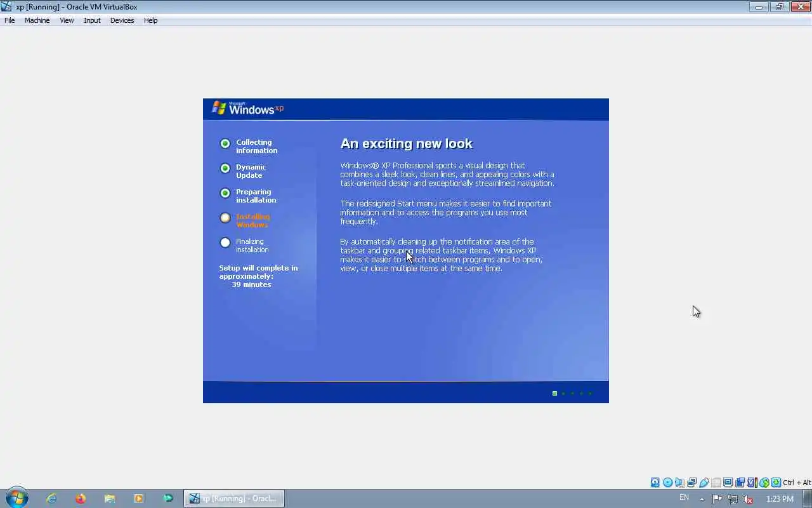Viewport: 812px width, 508px height.
Task: Click the 'Ctrl + Alt' host key text
Action: click(x=797, y=483)
